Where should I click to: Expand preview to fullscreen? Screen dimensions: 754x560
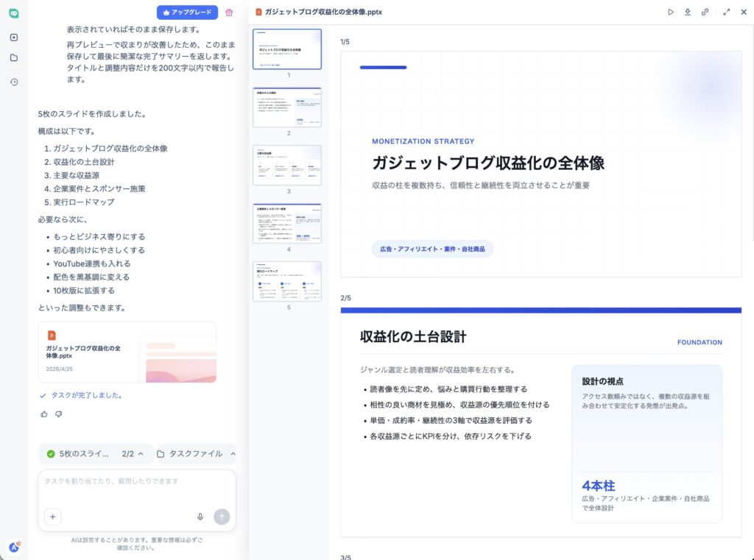[726, 12]
